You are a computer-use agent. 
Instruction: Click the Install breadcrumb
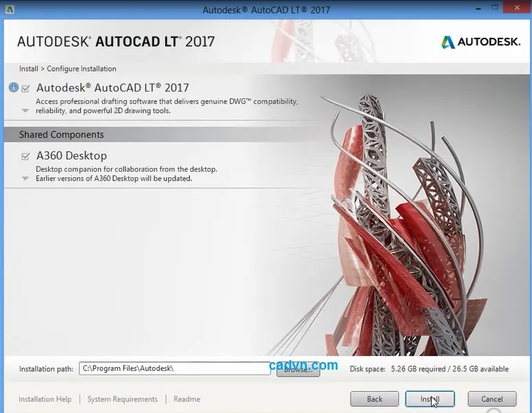[x=29, y=69]
